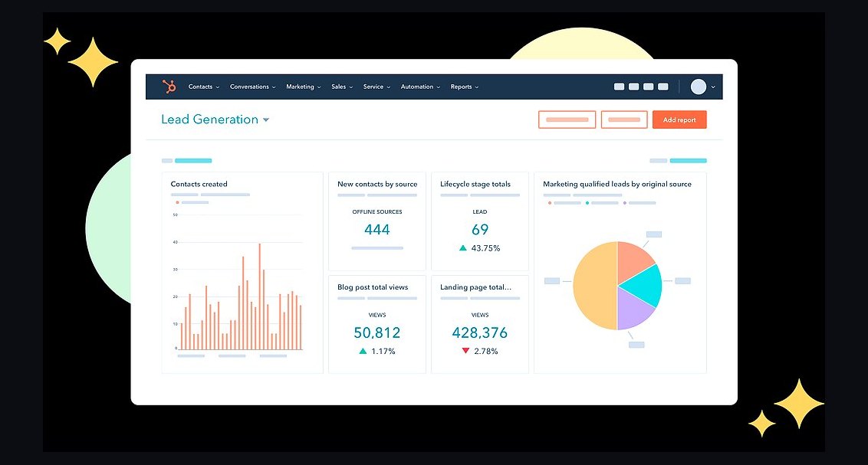This screenshot has width=868, height=465.
Task: Click the narrower outlined button beside Add report
Action: 624,120
